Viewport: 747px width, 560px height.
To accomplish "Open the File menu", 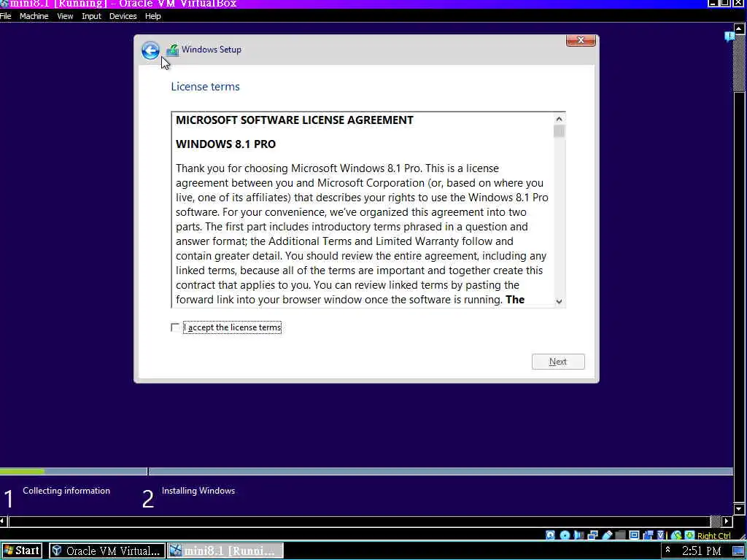I will (x=6, y=16).
